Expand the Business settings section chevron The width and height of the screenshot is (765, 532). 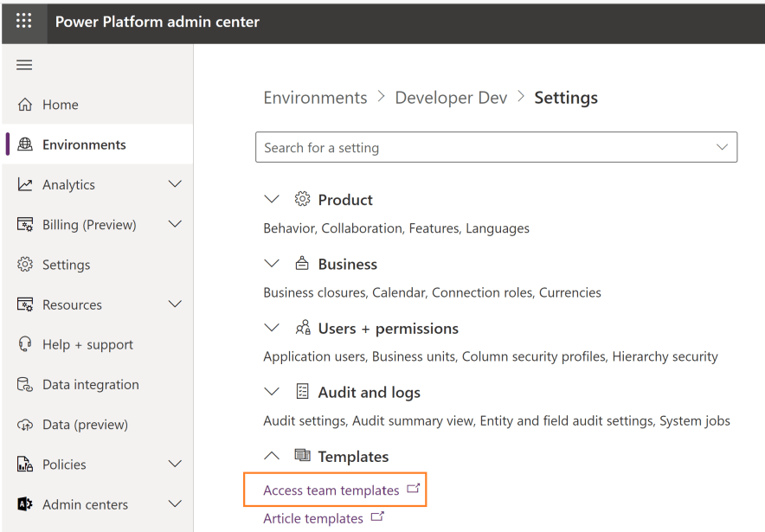(271, 263)
